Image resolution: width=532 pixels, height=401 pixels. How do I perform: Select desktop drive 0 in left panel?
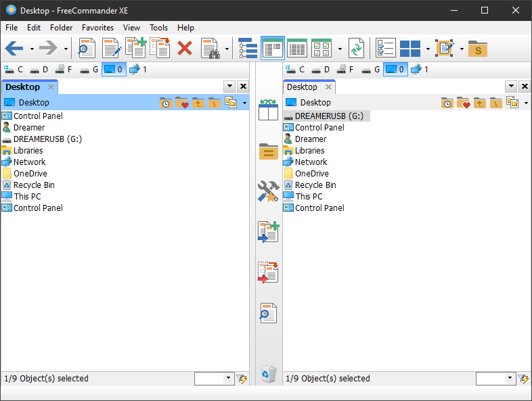114,70
